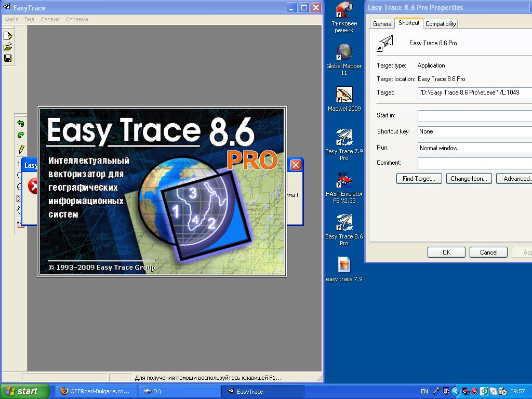Select the yellow pencil tool
532x399 pixels.
point(21,149)
